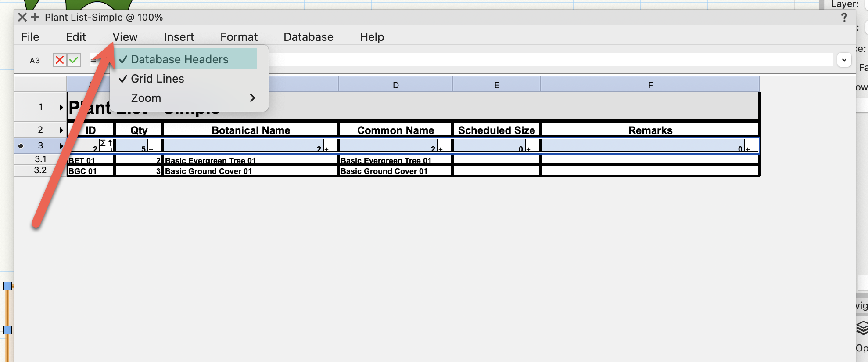Click the green checkmark accept-entry icon
Viewport: 868px width, 362px height.
coord(74,60)
